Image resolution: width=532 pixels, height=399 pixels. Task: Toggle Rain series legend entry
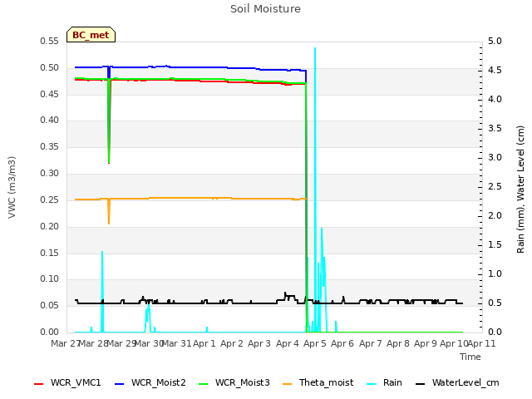384,382
